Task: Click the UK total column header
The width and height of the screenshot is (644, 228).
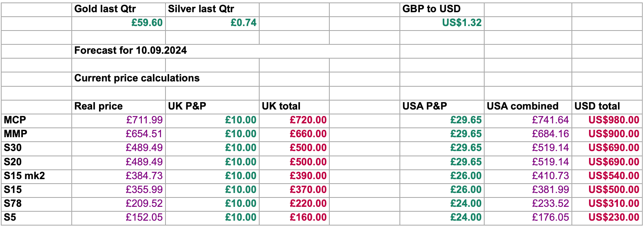Action: pyautogui.click(x=281, y=106)
